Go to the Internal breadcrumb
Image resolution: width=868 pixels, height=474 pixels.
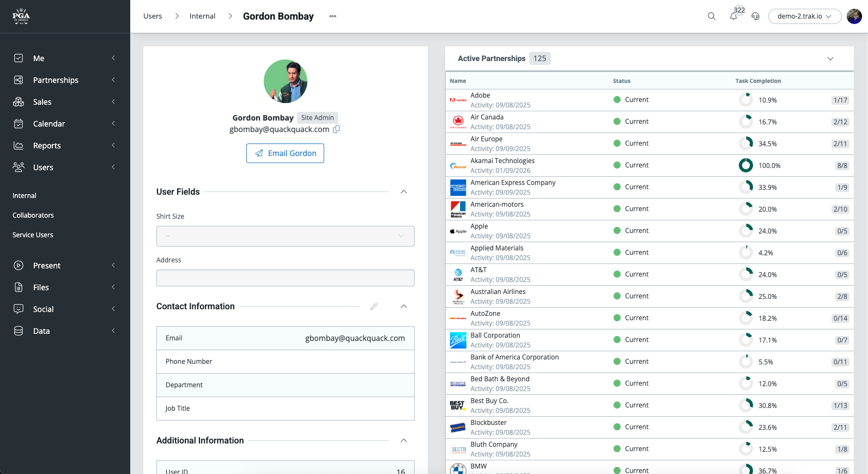pyautogui.click(x=203, y=16)
